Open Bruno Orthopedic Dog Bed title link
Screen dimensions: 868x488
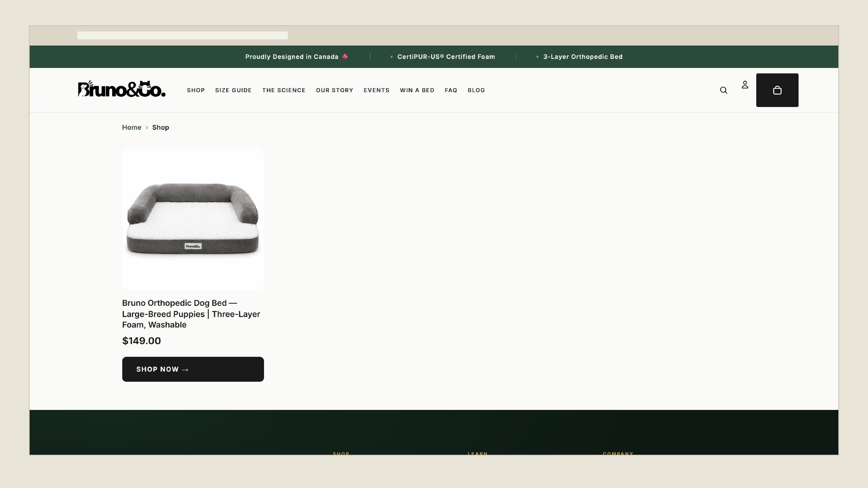191,314
